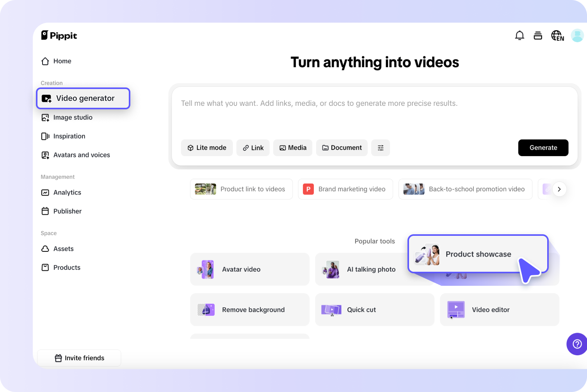Open the EN language globe icon
Screen dimensions: 587x392
coord(557,35)
